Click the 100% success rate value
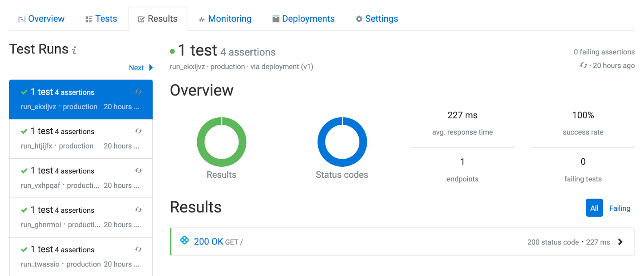 point(583,115)
